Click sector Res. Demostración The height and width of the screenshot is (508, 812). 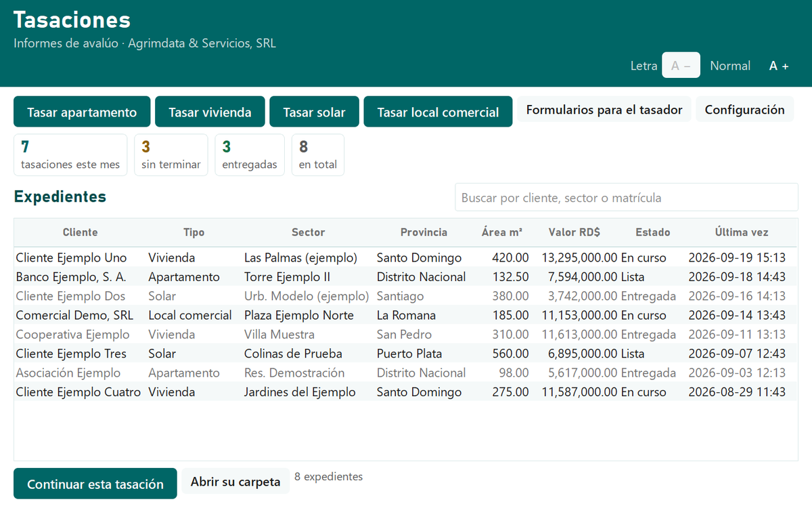click(294, 373)
